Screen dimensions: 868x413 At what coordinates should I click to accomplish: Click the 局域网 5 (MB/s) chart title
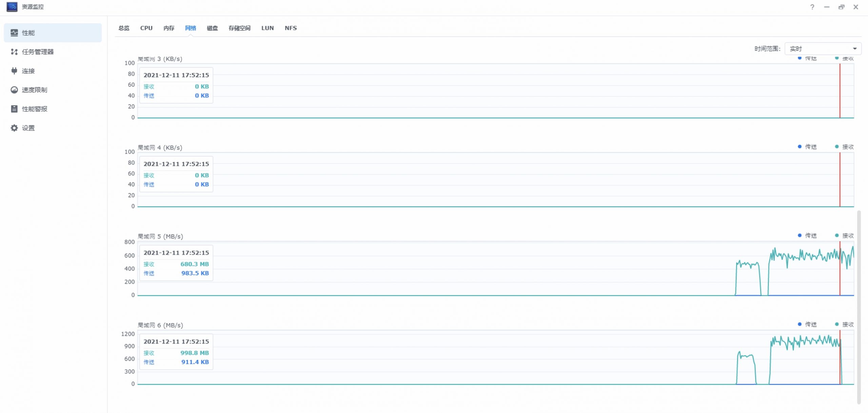click(160, 236)
